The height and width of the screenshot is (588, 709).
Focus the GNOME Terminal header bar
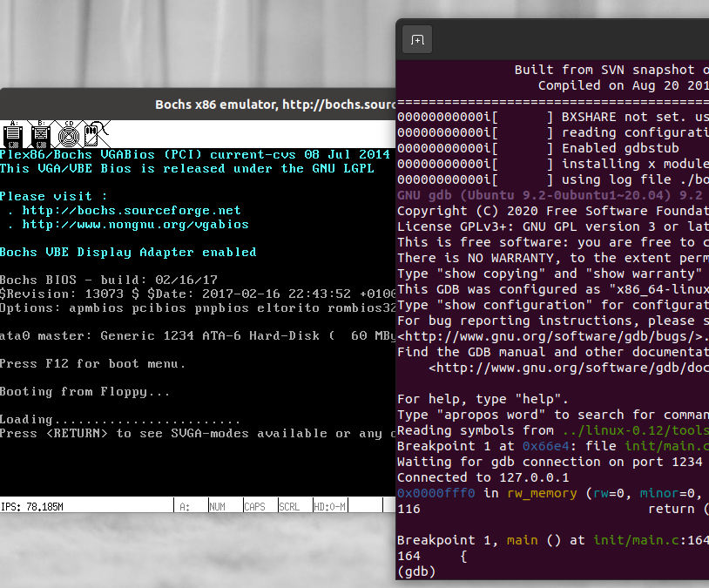click(x=566, y=40)
